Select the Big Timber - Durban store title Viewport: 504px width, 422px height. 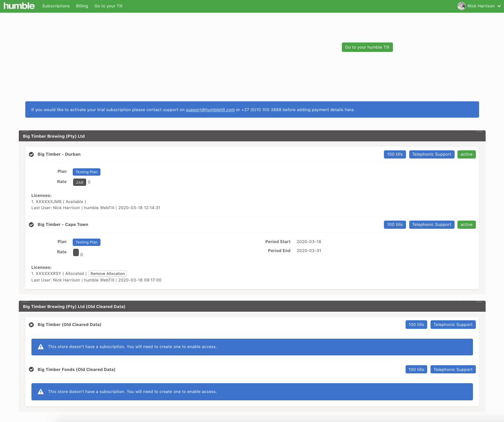(x=59, y=154)
